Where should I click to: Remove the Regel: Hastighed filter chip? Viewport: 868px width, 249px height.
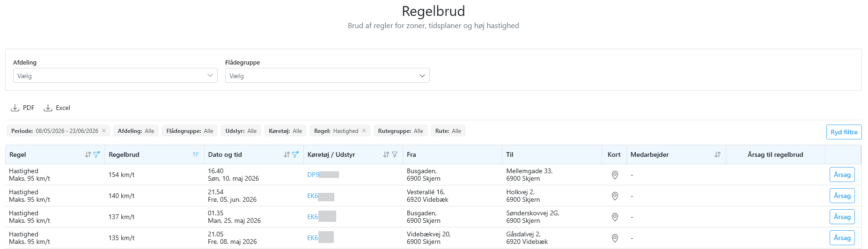point(364,131)
